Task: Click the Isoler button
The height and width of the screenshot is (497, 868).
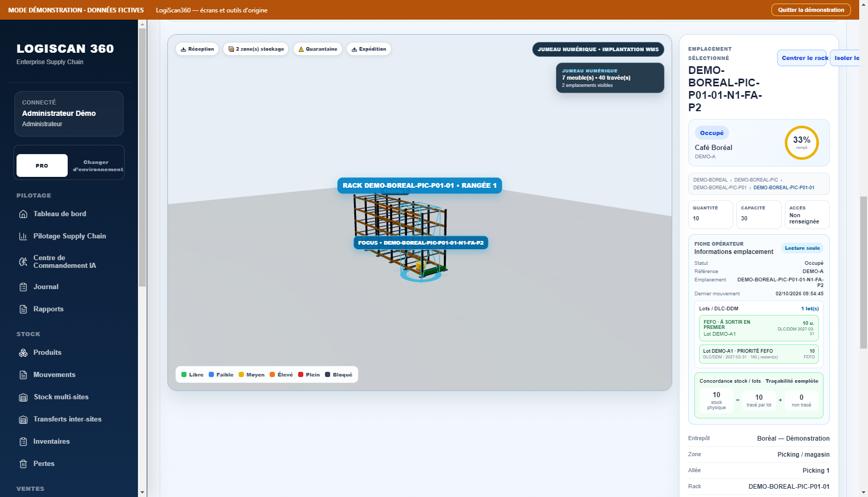Action: click(845, 58)
